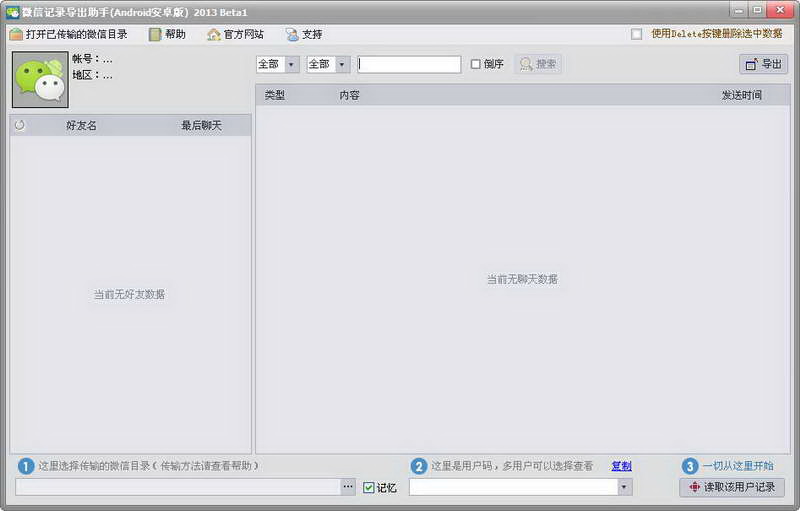The image size is (800, 511).
Task: Close the application window
Action: tap(780, 10)
